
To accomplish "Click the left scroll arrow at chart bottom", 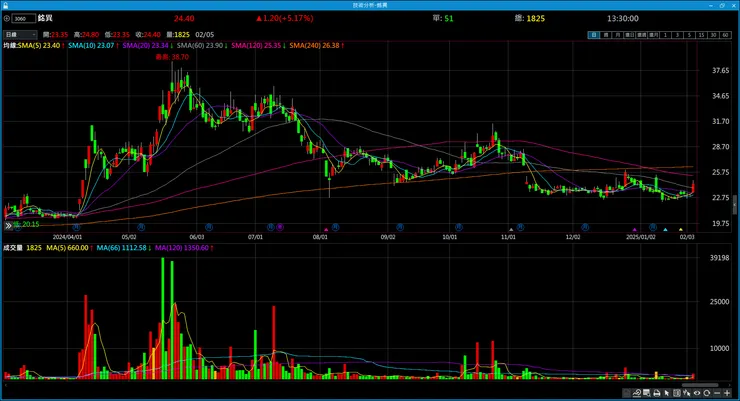I will coord(5,385).
